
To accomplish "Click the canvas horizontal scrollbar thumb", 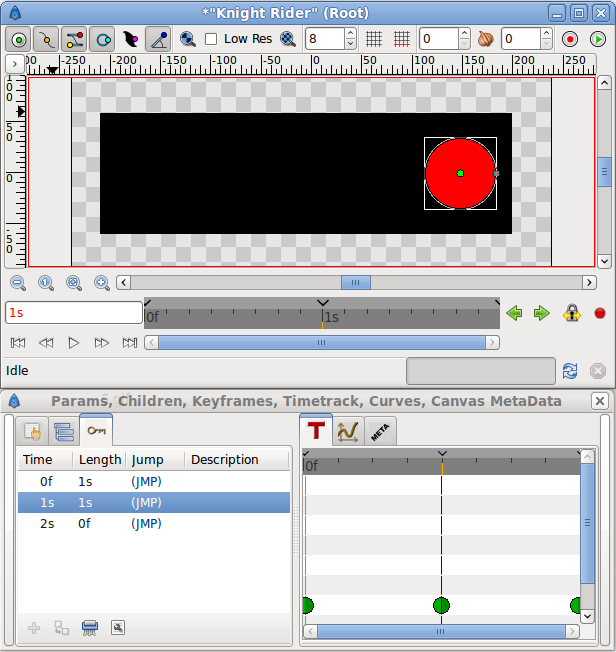I will tap(355, 283).
